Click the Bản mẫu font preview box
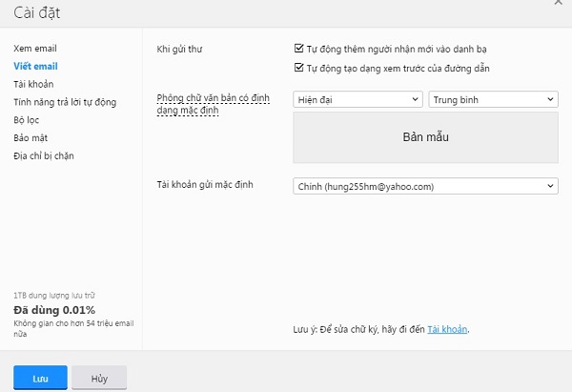Viewport: 572px width, 392px height. (x=425, y=137)
